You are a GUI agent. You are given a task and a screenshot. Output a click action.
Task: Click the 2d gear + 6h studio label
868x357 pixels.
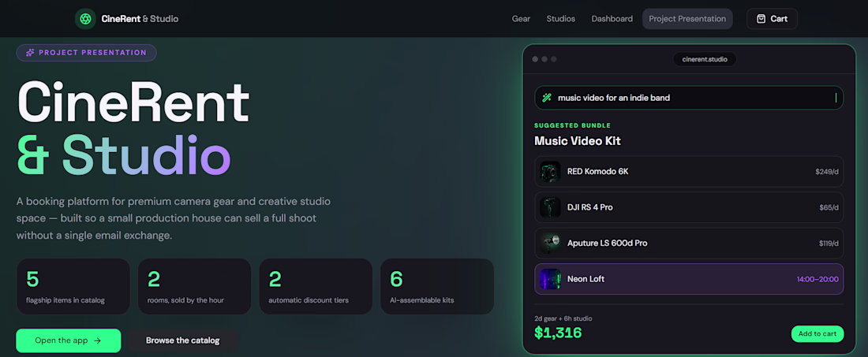tap(563, 318)
